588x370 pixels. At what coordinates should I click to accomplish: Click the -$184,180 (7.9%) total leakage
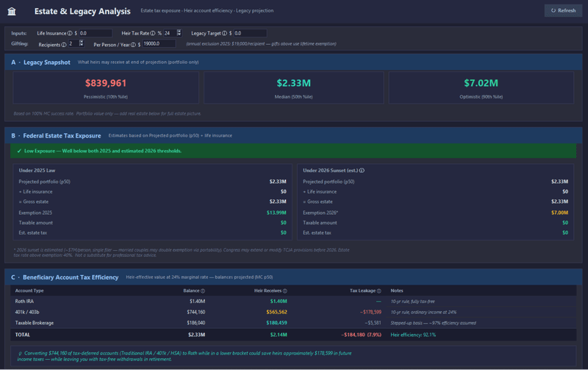point(361,335)
